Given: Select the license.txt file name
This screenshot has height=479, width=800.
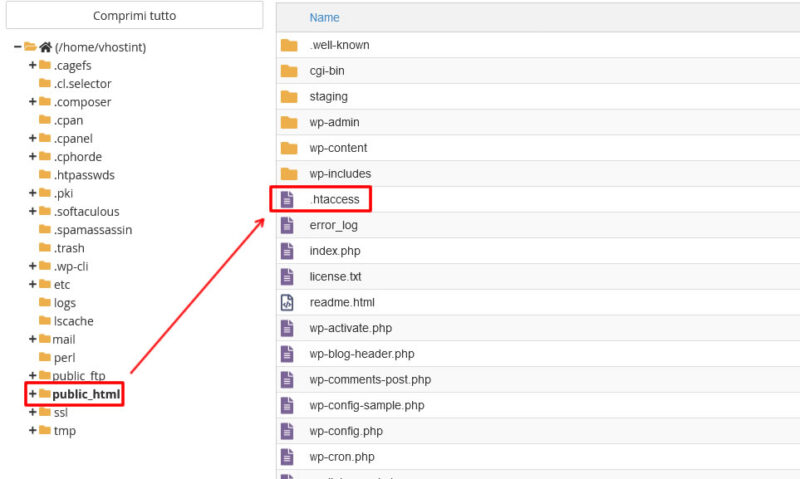Looking at the screenshot, I should pyautogui.click(x=335, y=276).
